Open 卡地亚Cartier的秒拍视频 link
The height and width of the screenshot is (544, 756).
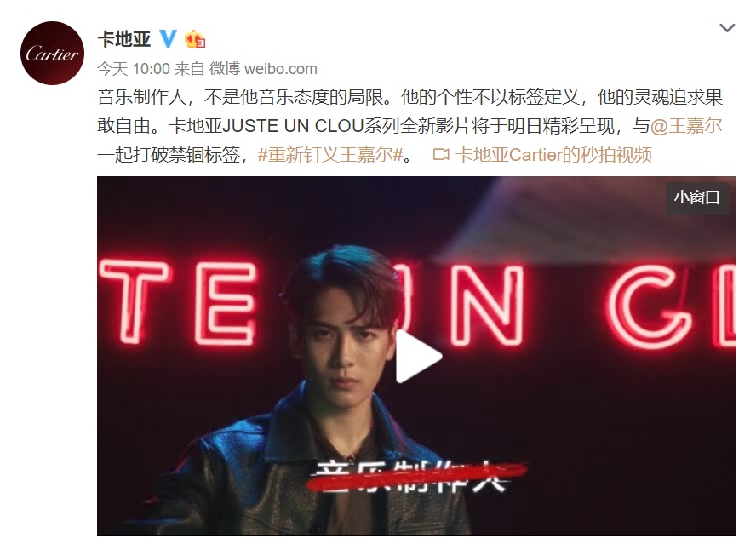tap(553, 155)
